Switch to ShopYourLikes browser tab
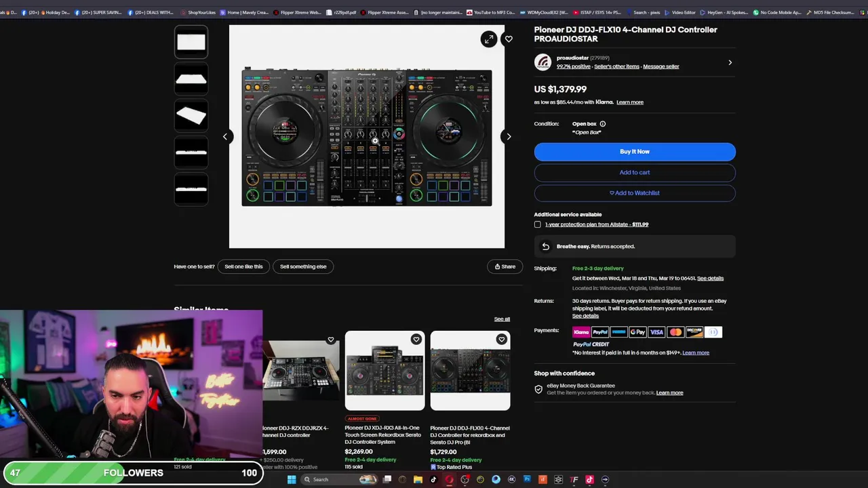Screen dimensions: 868x488 pyautogui.click(x=198, y=12)
